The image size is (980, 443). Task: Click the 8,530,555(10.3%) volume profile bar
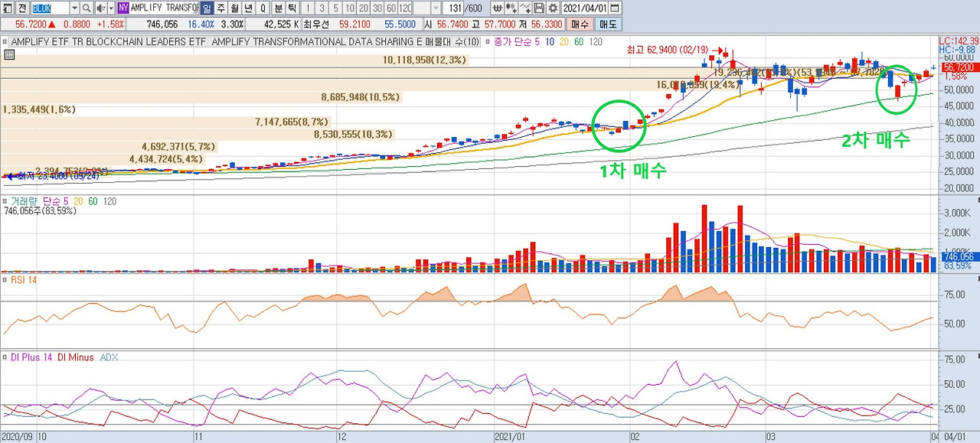(x=197, y=134)
